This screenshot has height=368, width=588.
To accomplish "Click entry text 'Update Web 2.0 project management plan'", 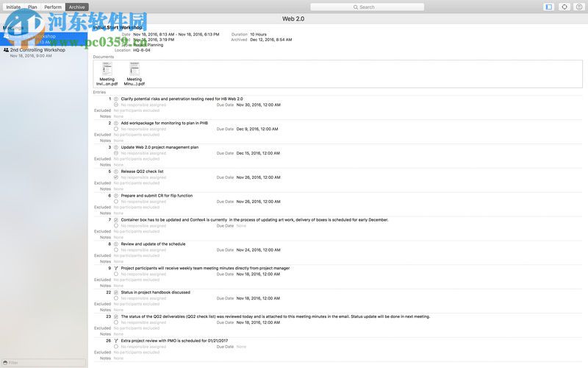I will (x=159, y=148).
